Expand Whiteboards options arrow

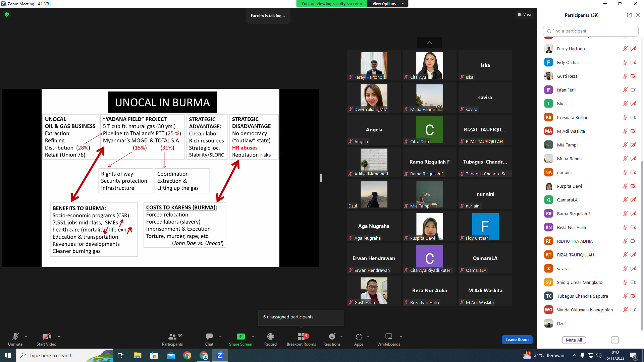click(401, 337)
